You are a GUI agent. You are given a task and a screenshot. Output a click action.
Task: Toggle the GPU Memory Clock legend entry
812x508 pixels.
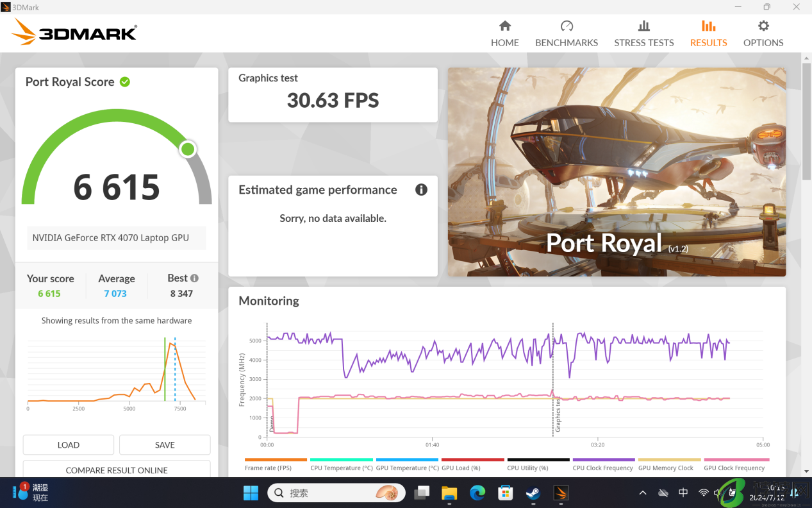tap(670, 464)
